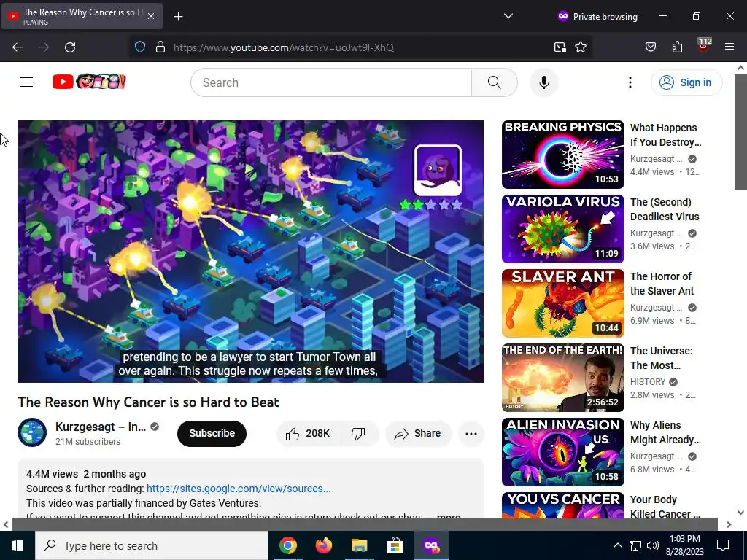Bookmark this page with star icon
Viewport: 747px width, 560px height.
(x=580, y=47)
